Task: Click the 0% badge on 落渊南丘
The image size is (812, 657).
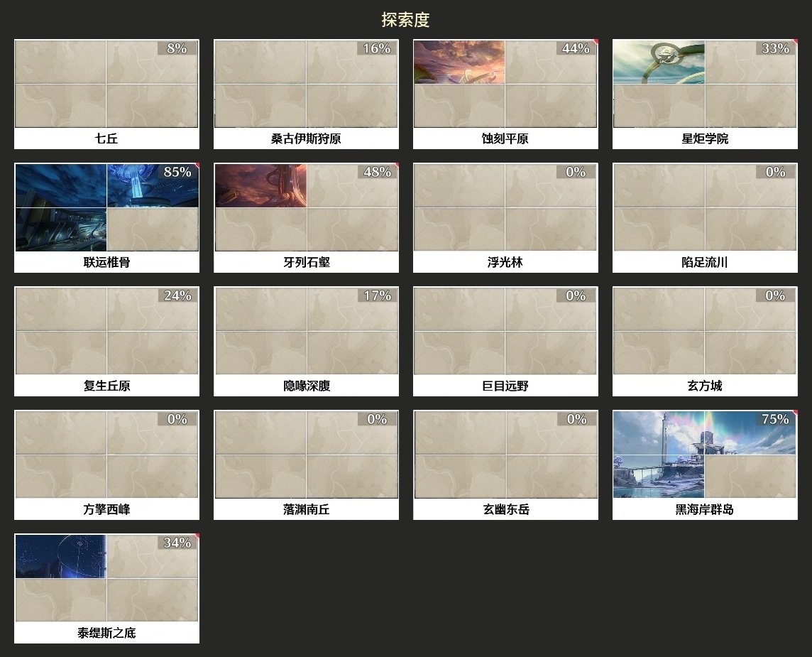Action: click(x=376, y=418)
